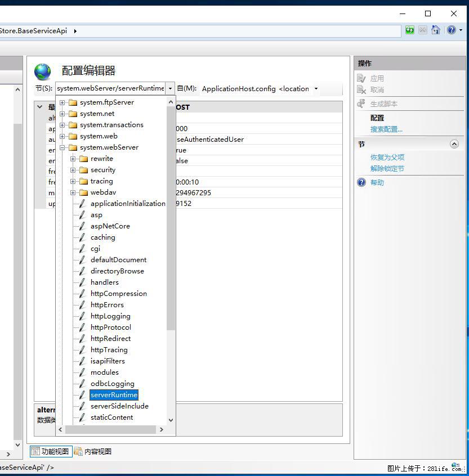Image resolution: width=469 pixels, height=476 pixels.
Task: Click the 帮助 help icon in actions pane
Action: click(x=361, y=182)
